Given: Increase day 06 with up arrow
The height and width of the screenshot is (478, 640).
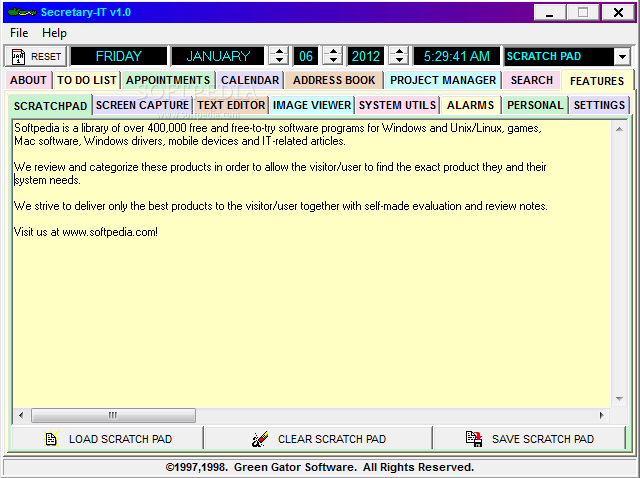Looking at the screenshot, I should [333, 52].
